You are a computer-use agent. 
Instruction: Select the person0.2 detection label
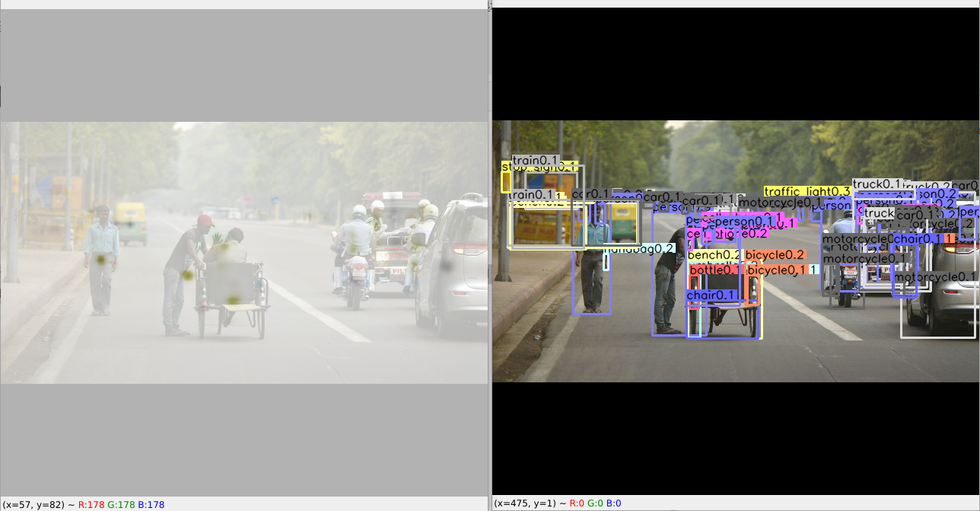[x=928, y=193]
